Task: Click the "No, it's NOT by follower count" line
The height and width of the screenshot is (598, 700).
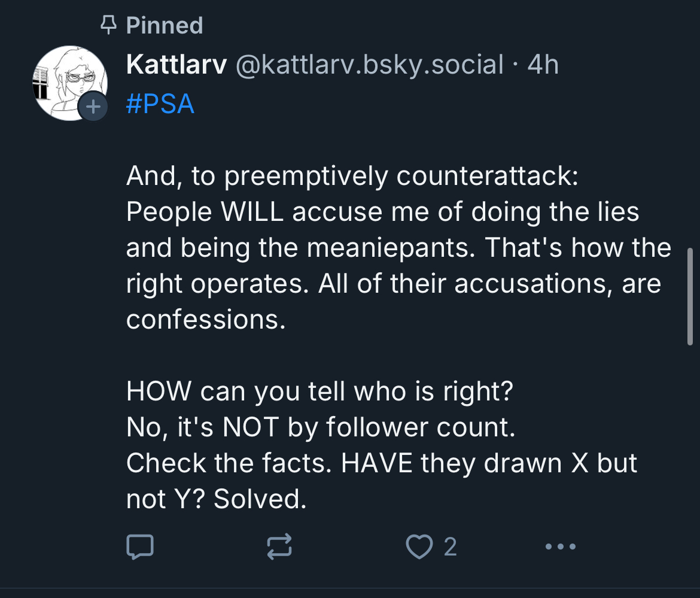Action: pos(321,427)
